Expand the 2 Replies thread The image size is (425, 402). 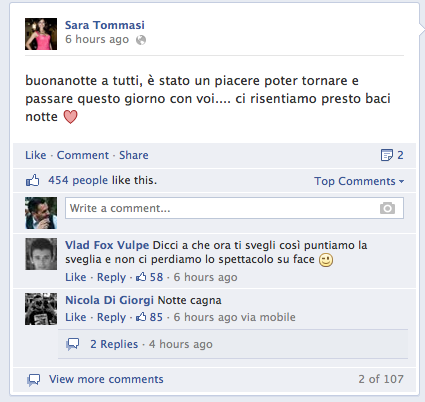point(114,344)
